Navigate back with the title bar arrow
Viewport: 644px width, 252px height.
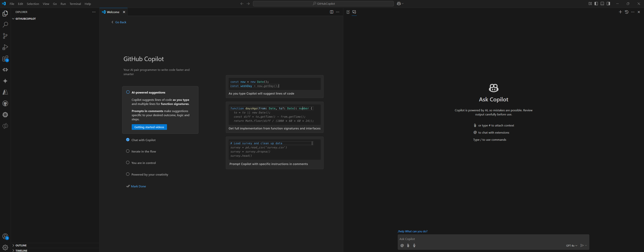tap(242, 4)
